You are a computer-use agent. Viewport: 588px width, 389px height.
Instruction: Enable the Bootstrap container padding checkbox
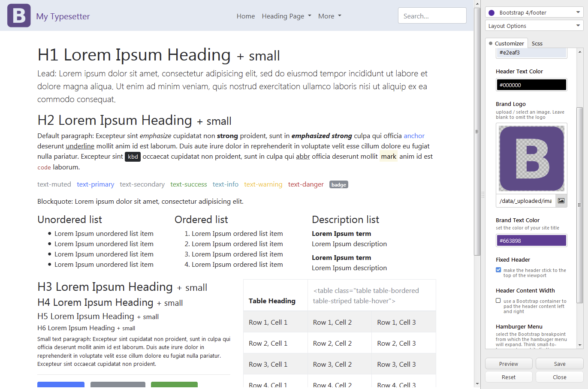(x=498, y=301)
